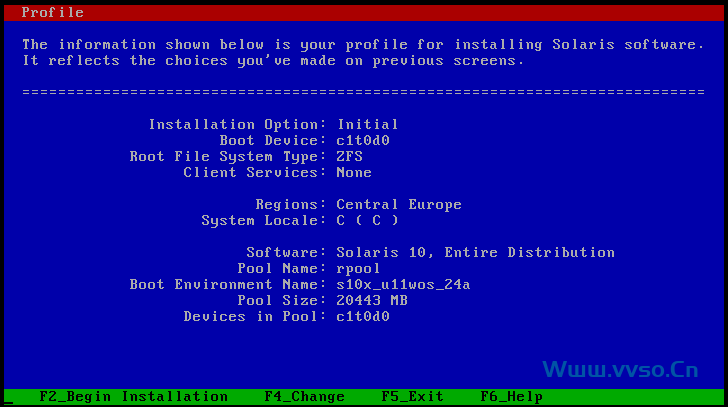Click the 'System Locale:' label

click(x=264, y=221)
